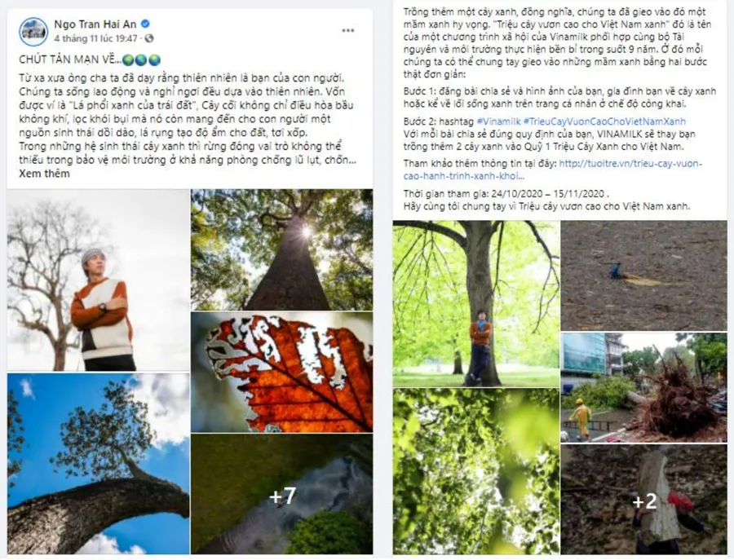
Task: Open the blurred green foliage photo
Action: point(476,472)
